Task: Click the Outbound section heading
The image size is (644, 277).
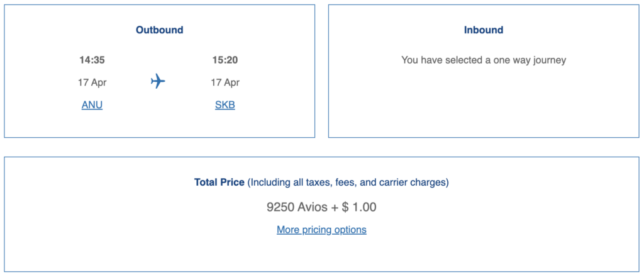Action: [x=160, y=30]
